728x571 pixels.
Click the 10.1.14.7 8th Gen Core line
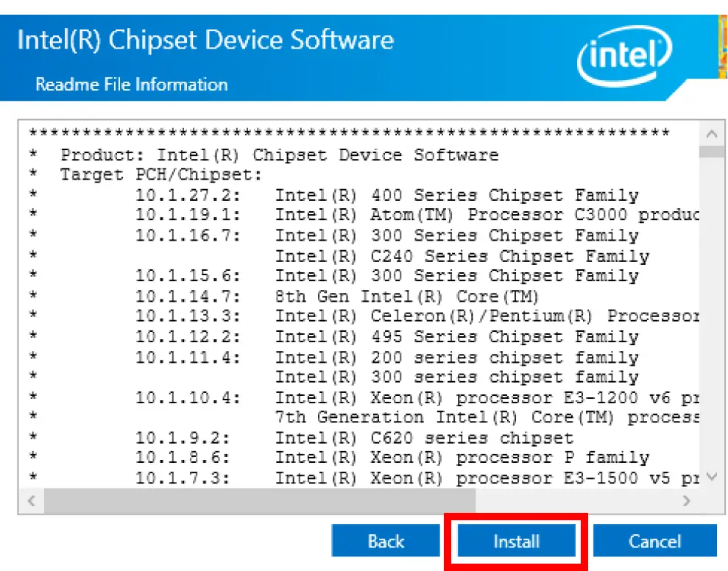tap(337, 297)
